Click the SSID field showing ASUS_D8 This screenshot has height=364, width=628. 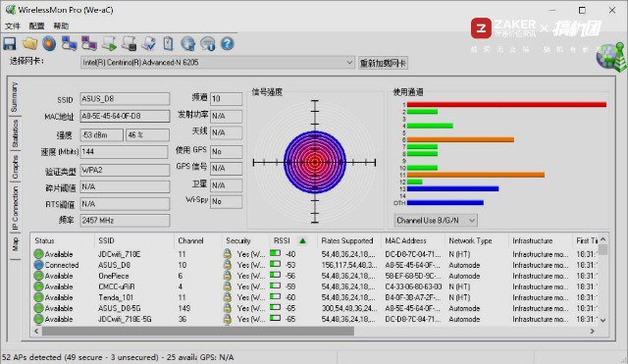coord(125,98)
